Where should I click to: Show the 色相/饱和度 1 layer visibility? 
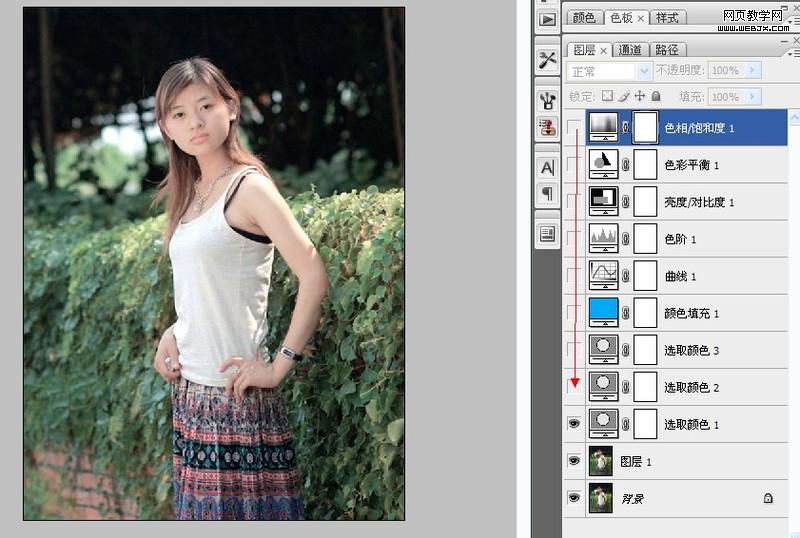pyautogui.click(x=574, y=127)
